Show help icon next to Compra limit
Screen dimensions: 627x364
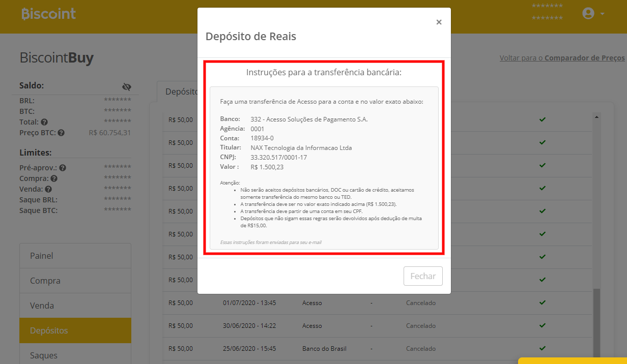54,178
